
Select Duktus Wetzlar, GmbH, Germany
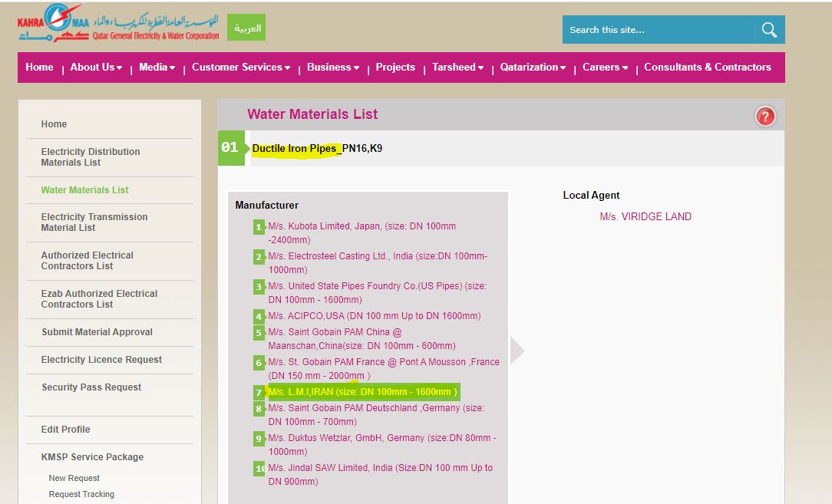click(x=382, y=445)
